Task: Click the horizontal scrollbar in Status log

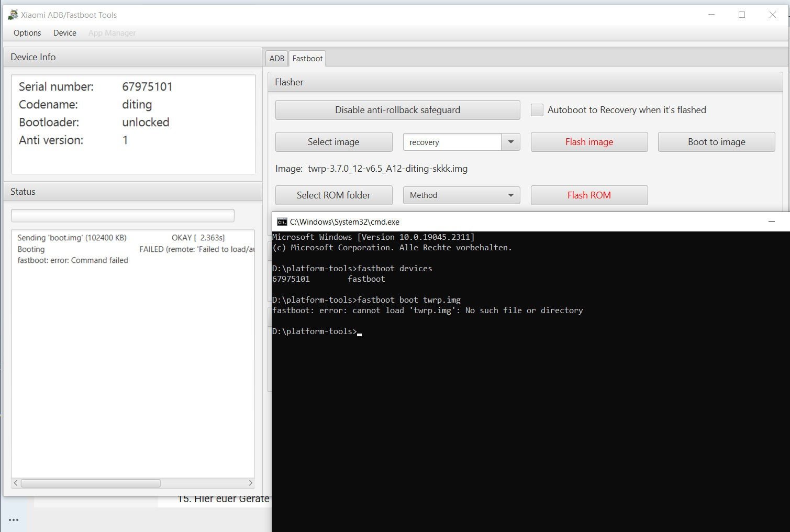Action: [x=90, y=483]
